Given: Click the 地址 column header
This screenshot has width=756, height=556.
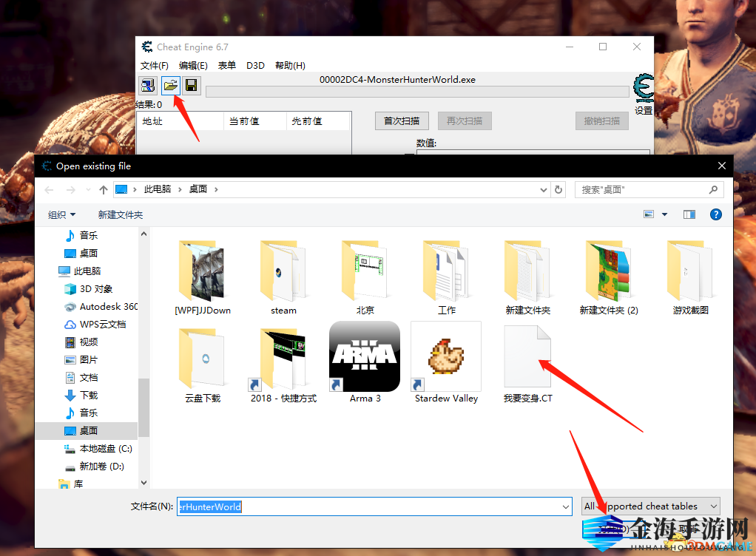Looking at the screenshot, I should [180, 121].
